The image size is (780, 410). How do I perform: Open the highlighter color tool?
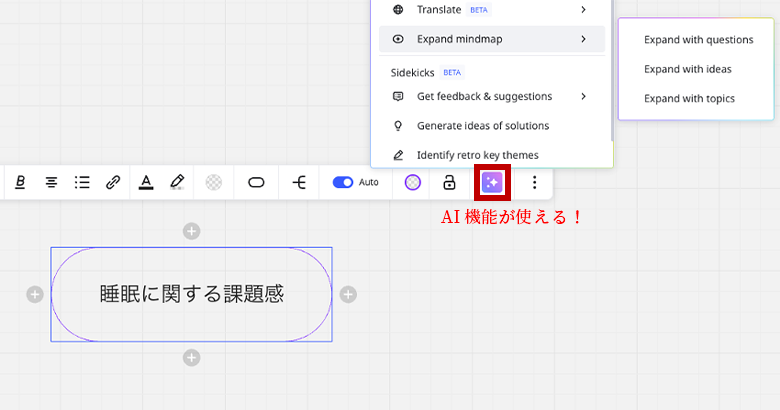[177, 182]
